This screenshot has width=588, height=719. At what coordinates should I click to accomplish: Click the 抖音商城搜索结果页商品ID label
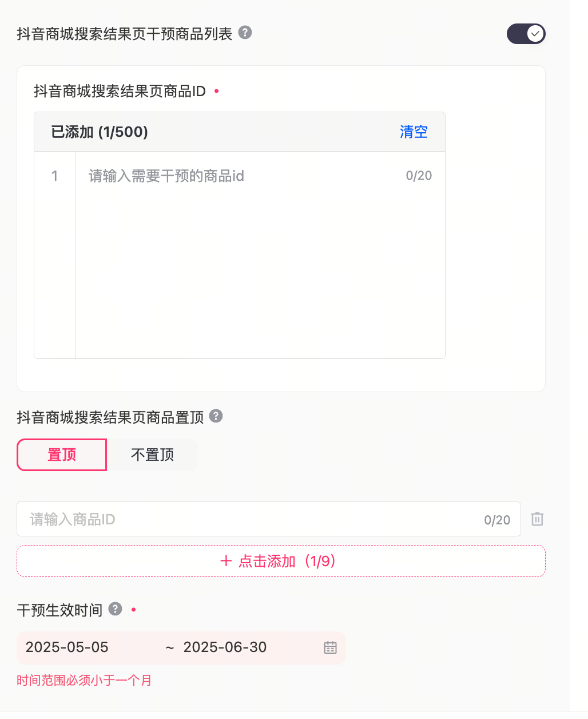(x=120, y=92)
